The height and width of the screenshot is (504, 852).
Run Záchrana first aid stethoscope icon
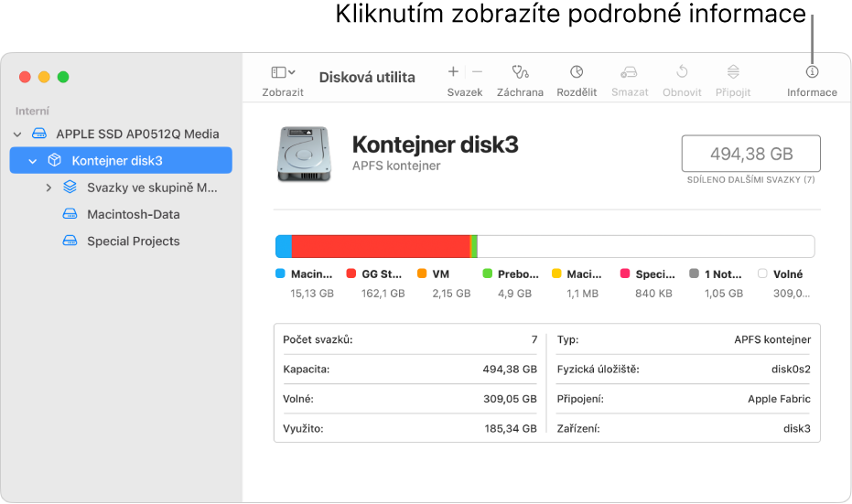click(520, 71)
